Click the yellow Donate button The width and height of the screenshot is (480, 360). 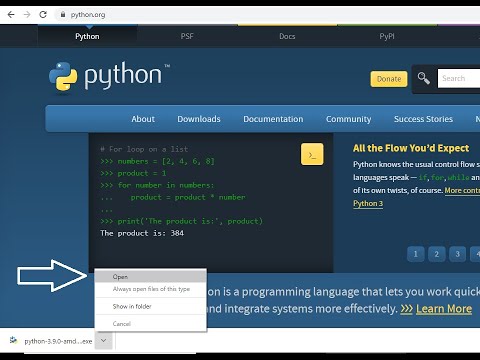tap(389, 79)
